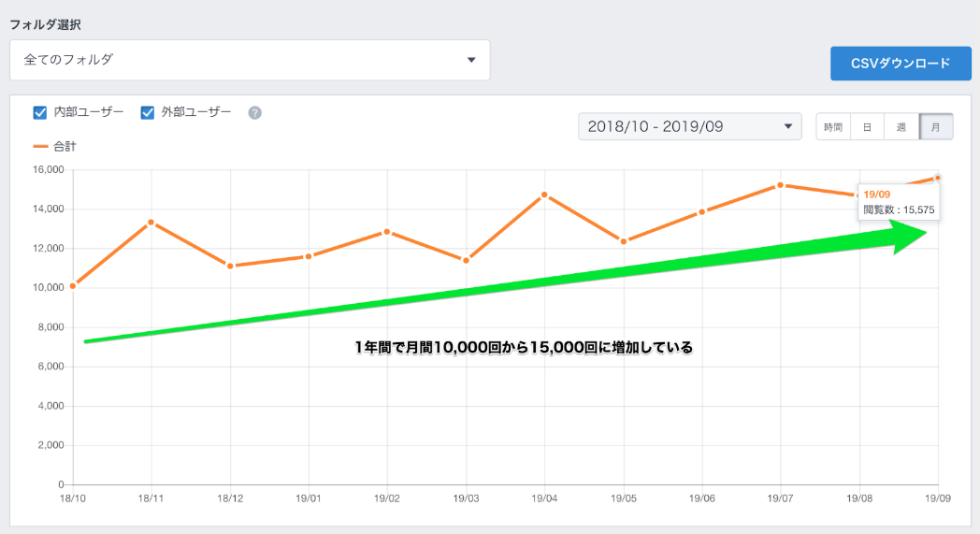
Task: Click the 18/11 data point on the line
Action: point(151,223)
